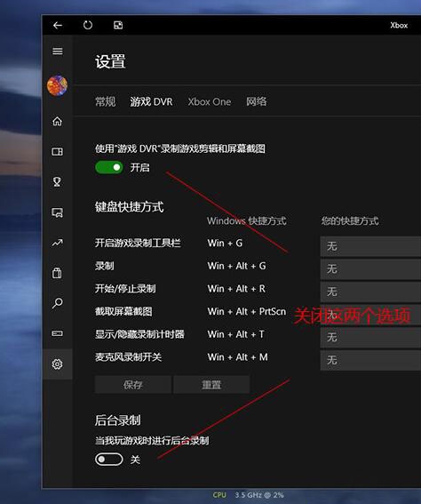This screenshot has height=504, width=421.
Task: Switch to the 游戏 DVR tab
Action: (x=151, y=101)
